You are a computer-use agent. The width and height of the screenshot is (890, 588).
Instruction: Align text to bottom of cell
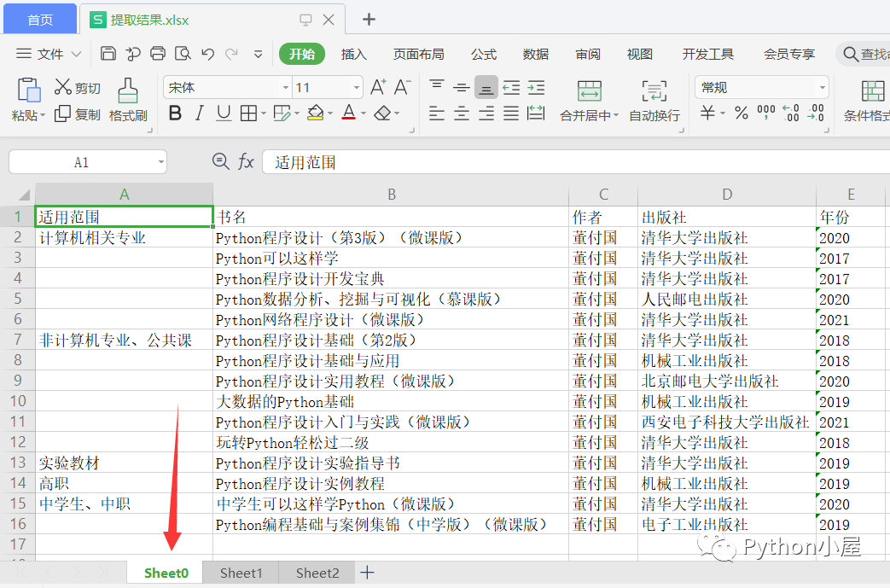(486, 87)
